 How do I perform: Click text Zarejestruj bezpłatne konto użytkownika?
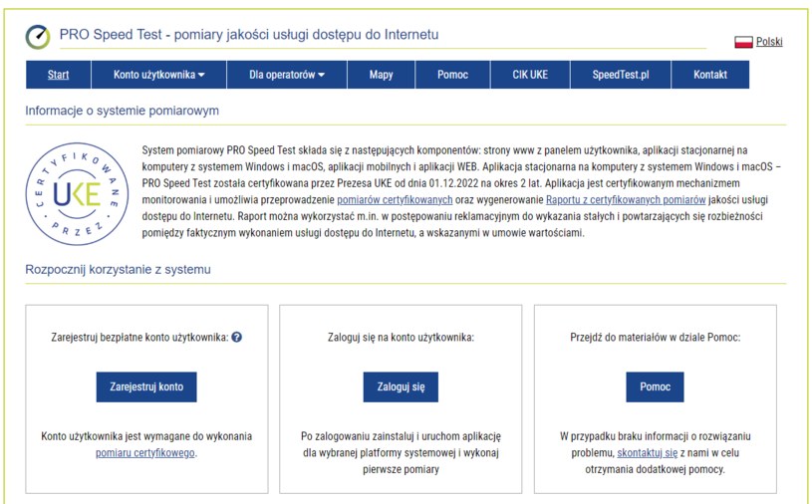point(139,338)
